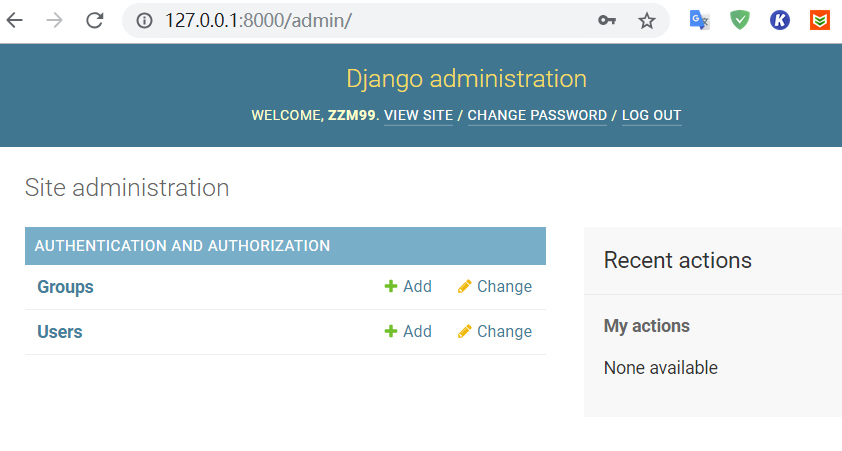Screen dimensions: 842x451
Task: Click the green shield extension icon
Action: point(740,20)
